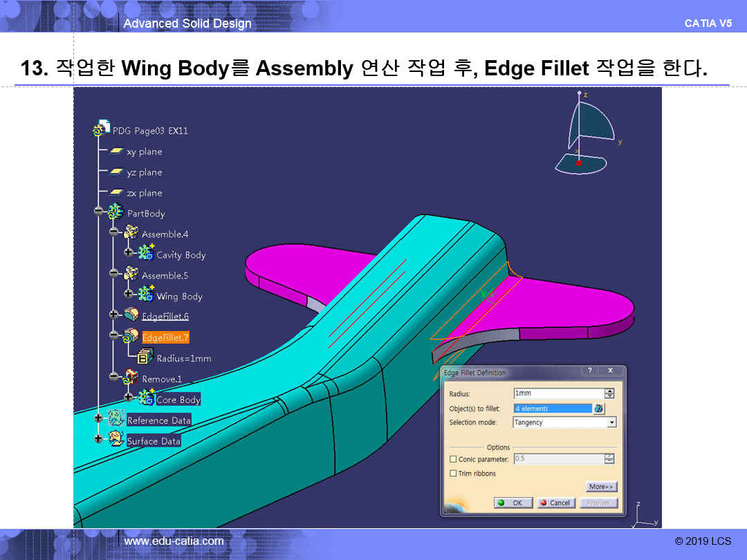747x560 pixels.
Task: Select the xy plane icon
Action: click(x=116, y=151)
